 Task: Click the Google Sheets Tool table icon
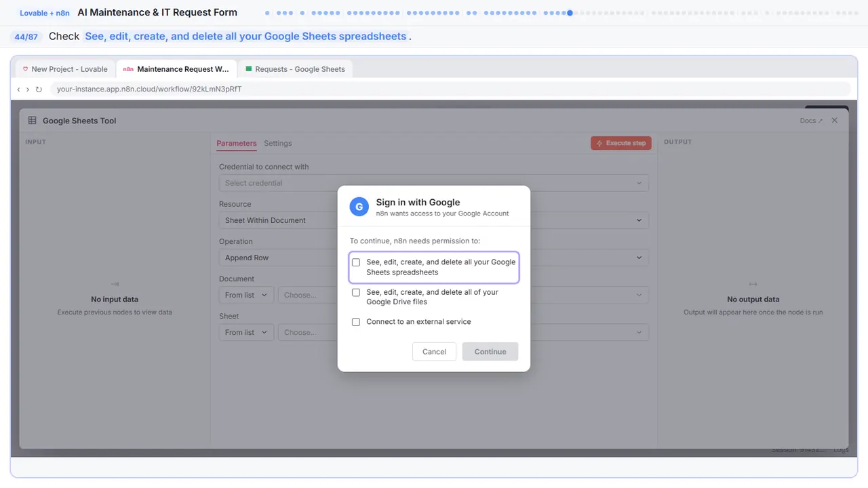(33, 121)
